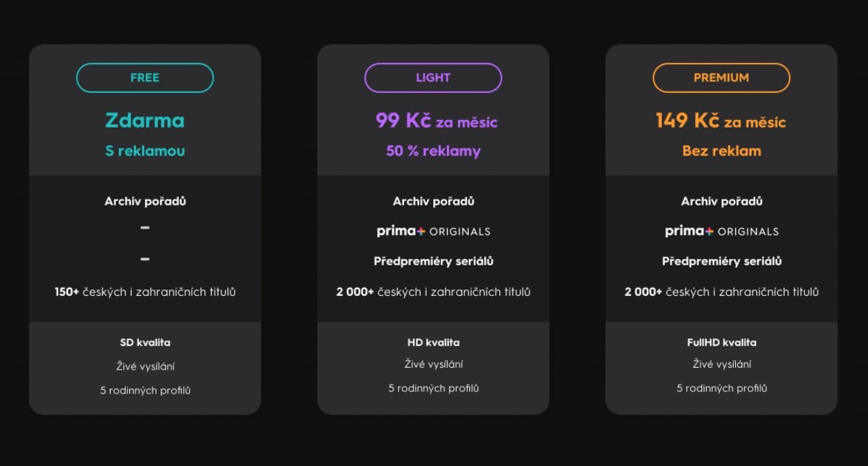This screenshot has width=868, height=466.
Task: Choose the LIGHT plan button
Action: [433, 78]
